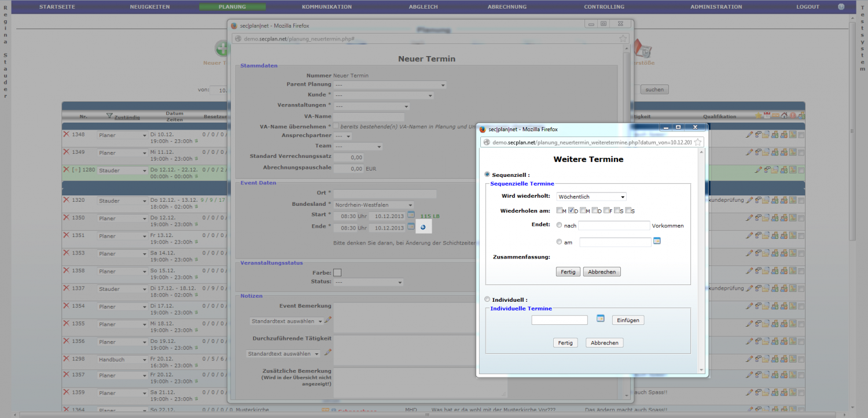Open the Kunde dropdown
Viewport: 868px width, 418px height.
(383, 95)
